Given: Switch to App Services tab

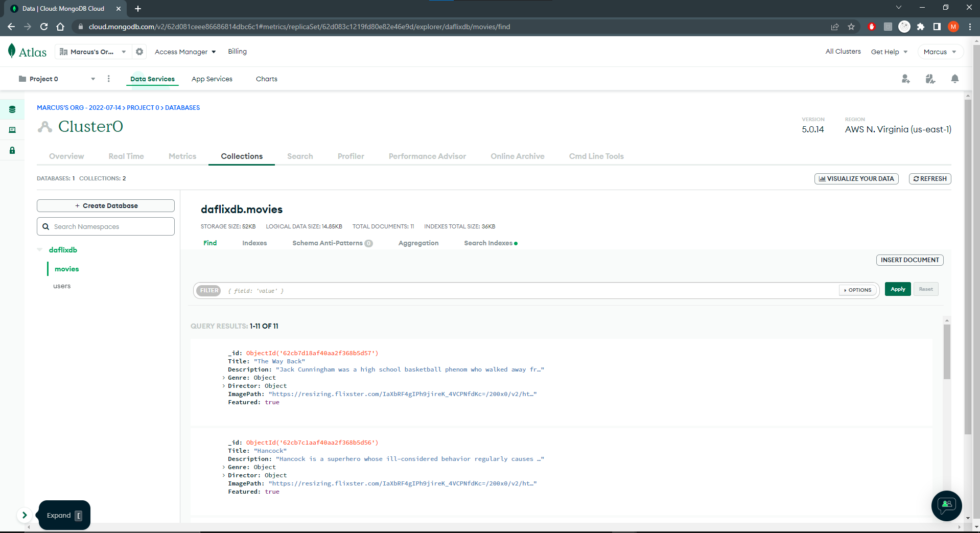Looking at the screenshot, I should (212, 79).
